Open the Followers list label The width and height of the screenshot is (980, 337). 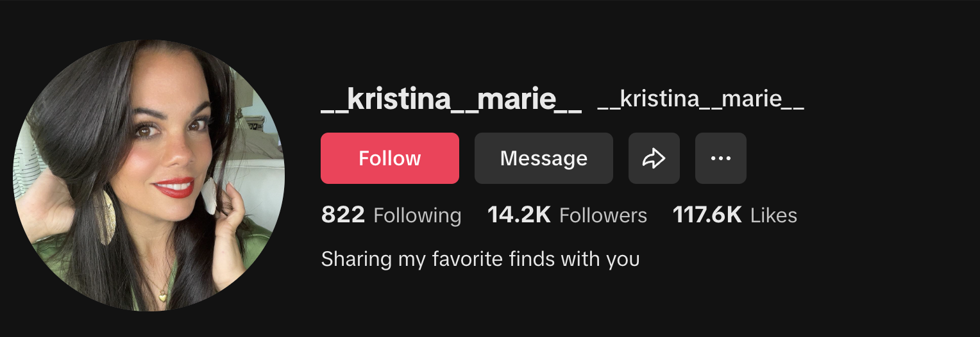[x=604, y=216]
